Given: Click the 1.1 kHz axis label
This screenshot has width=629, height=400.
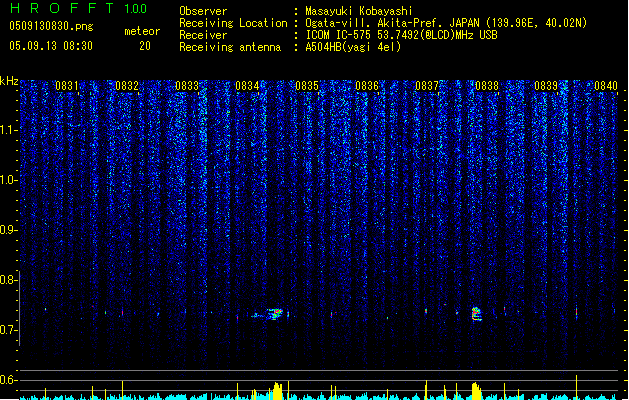Looking at the screenshot, I should (x=9, y=130).
